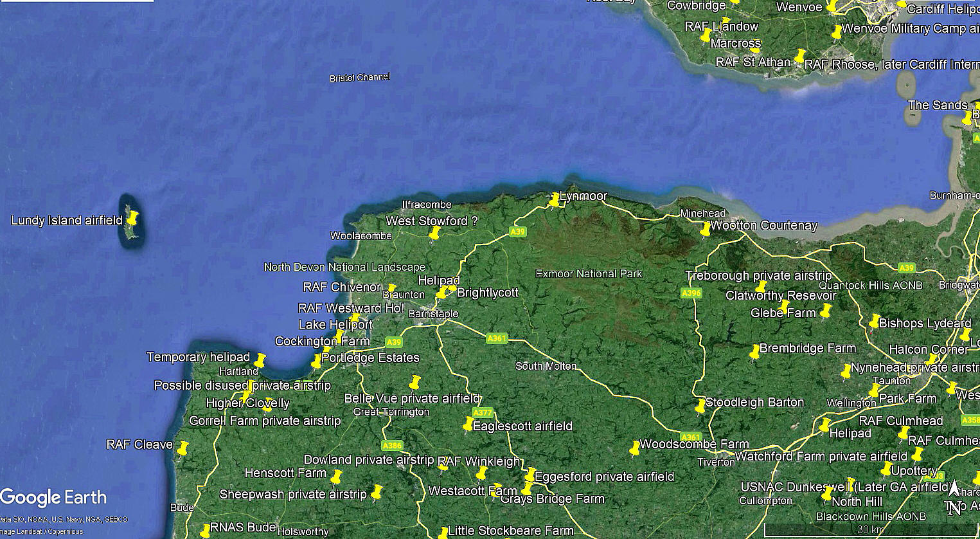Viewport: 980px width, 539px height.
Task: Click the Woolacombe place label
Action: [x=361, y=235]
